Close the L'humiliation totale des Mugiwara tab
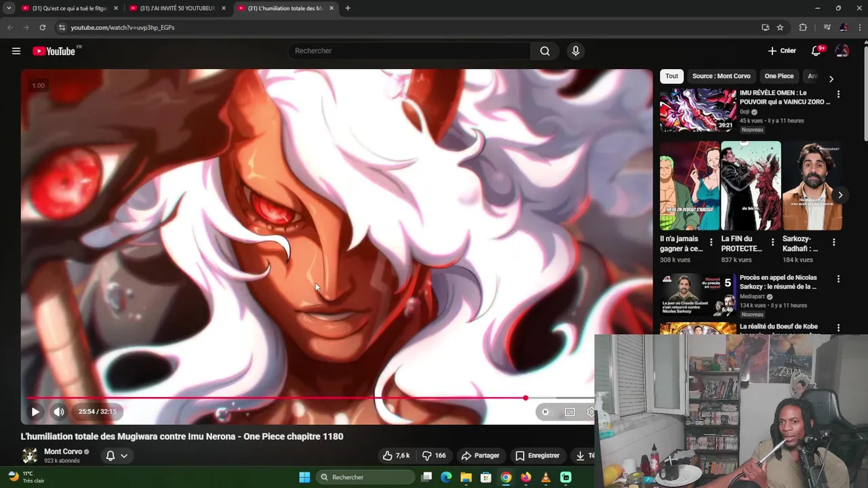 pyautogui.click(x=331, y=8)
